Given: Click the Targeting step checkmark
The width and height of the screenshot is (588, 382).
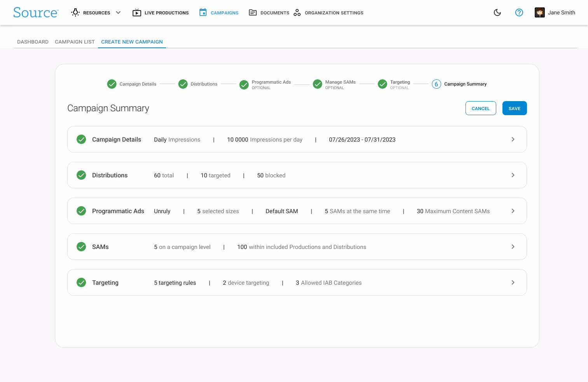Looking at the screenshot, I should point(382,84).
